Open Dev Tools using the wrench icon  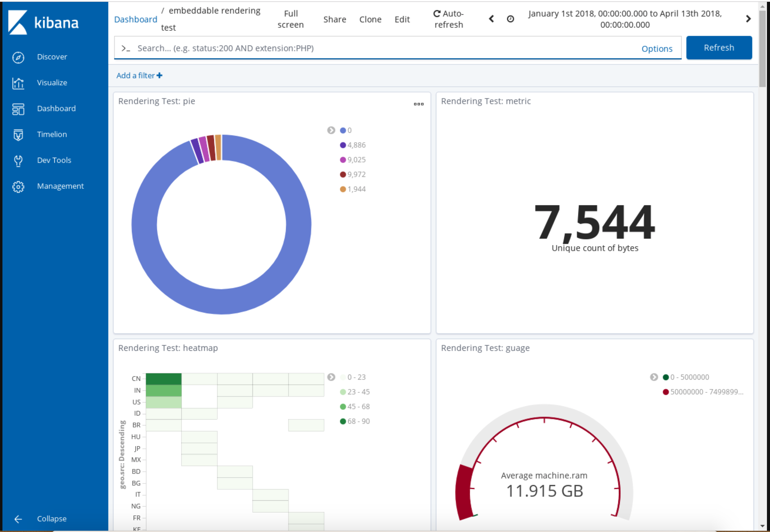[18, 160]
